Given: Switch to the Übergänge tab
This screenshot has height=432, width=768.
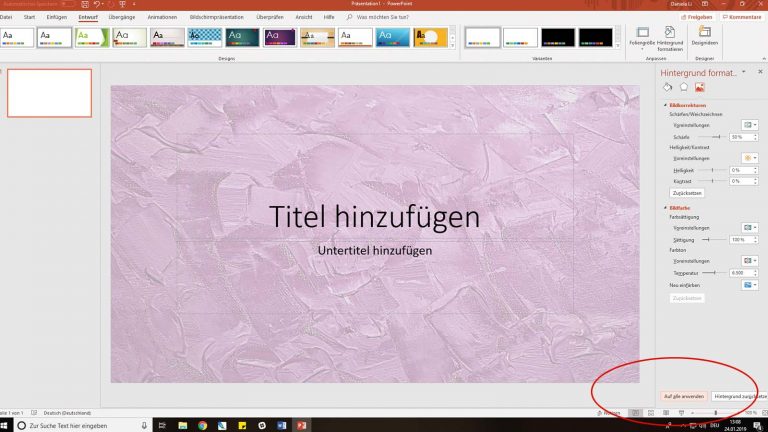Looking at the screenshot, I should [x=120, y=17].
